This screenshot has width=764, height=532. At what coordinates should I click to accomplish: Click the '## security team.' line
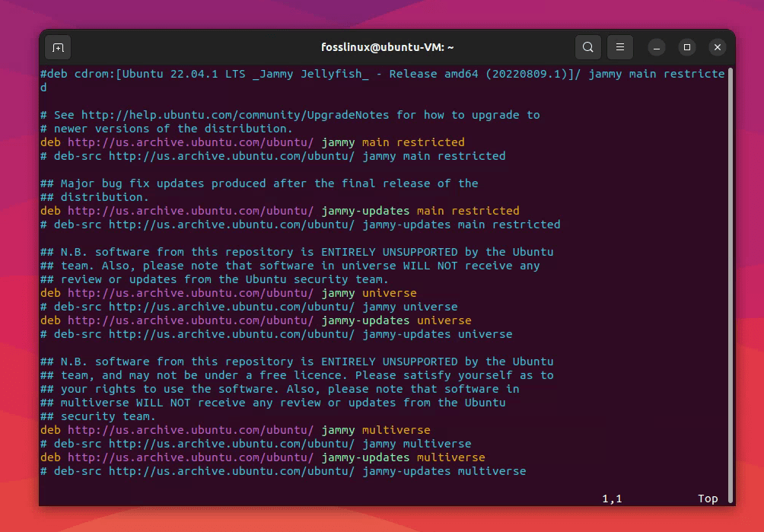pyautogui.click(x=98, y=416)
